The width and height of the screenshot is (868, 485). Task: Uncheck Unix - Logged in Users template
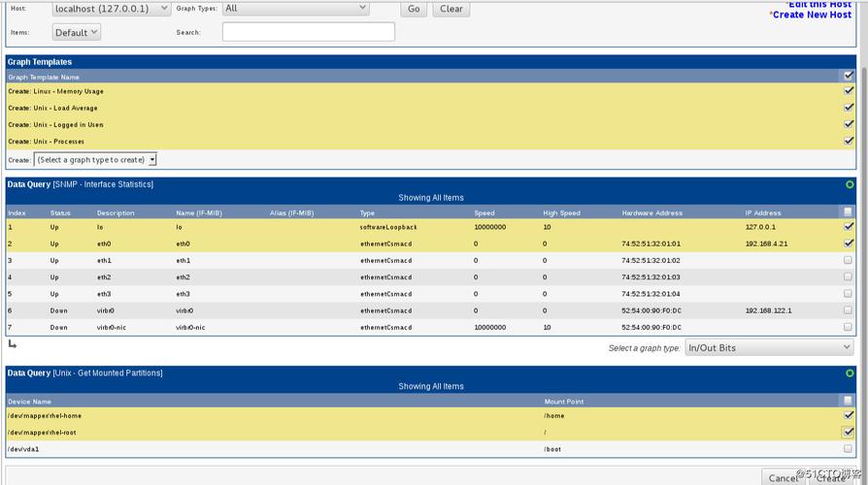point(848,124)
